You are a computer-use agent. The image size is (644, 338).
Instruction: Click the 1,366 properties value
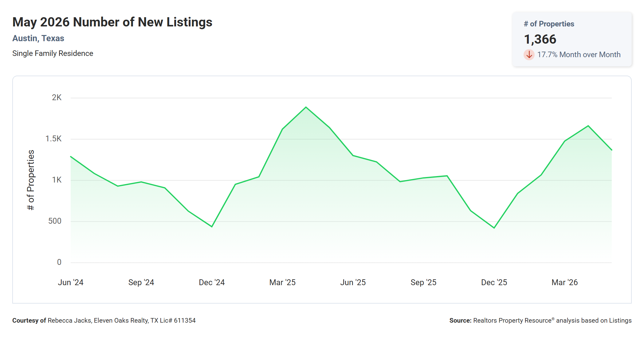click(x=540, y=39)
